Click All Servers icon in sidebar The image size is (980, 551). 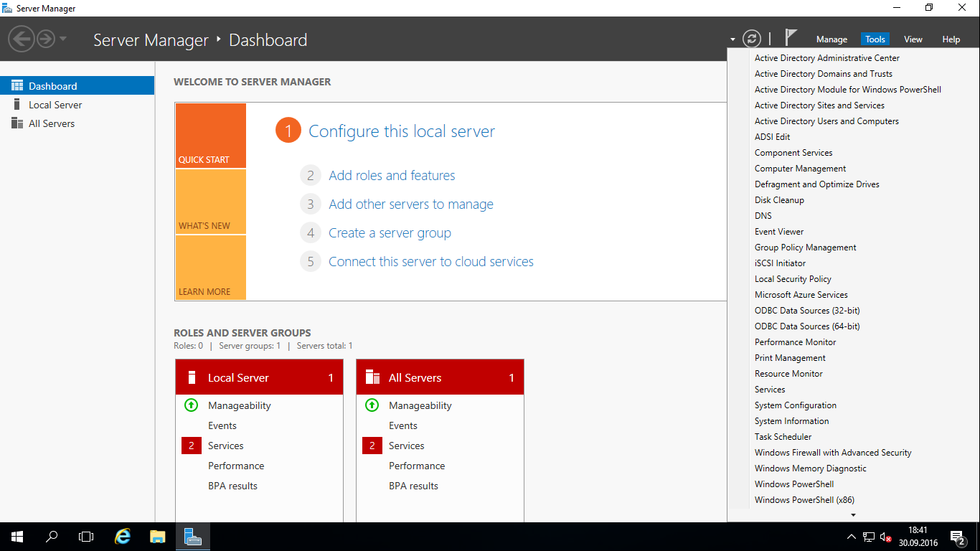coord(17,123)
